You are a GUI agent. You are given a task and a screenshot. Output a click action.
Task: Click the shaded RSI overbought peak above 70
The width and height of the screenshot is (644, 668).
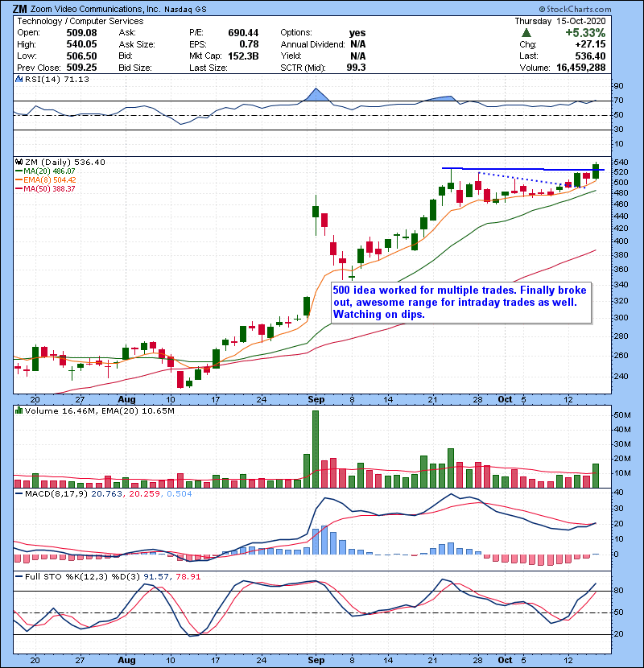[x=316, y=95]
